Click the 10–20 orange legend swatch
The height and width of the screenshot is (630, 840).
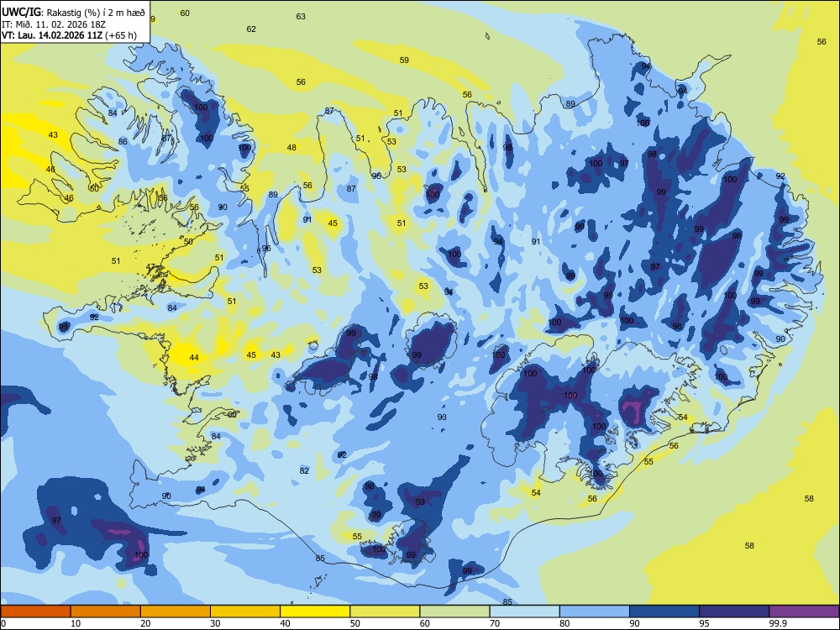[106, 612]
